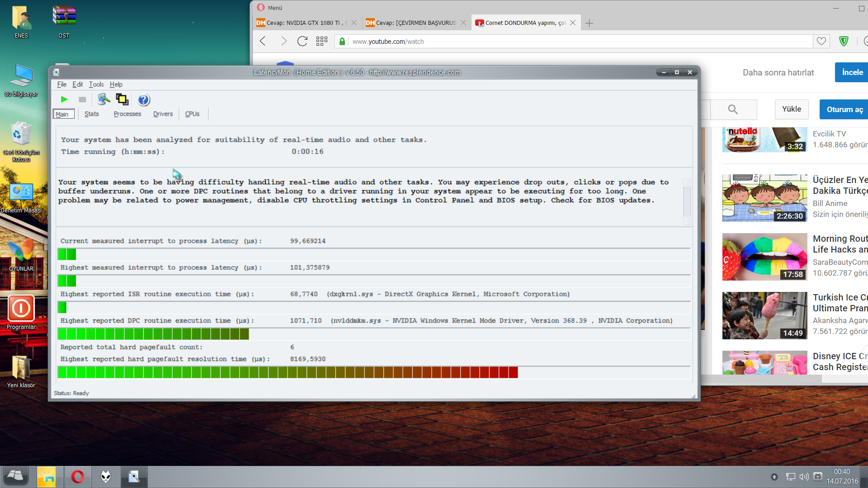Click the YouTube search magnifier button
Image resolution: width=868 pixels, height=488 pixels.
pos(733,109)
